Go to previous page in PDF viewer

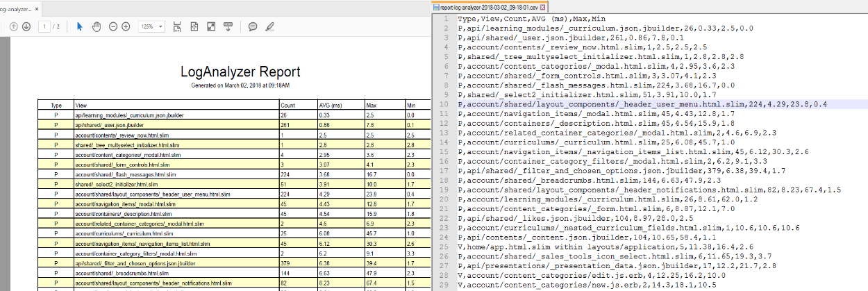pos(14,26)
